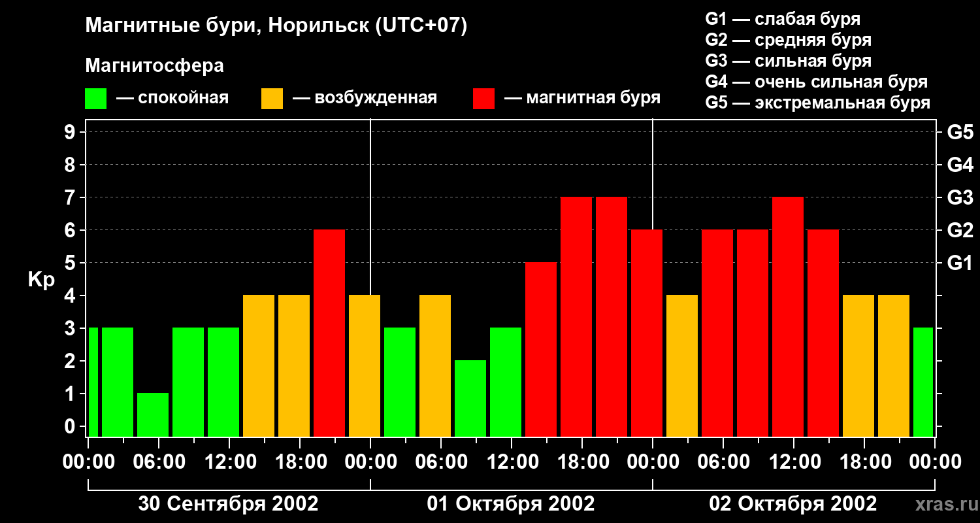This screenshot has width=980, height=523.
Task: Click the line 'G5 — экстремальная буря'
Action: click(x=817, y=103)
